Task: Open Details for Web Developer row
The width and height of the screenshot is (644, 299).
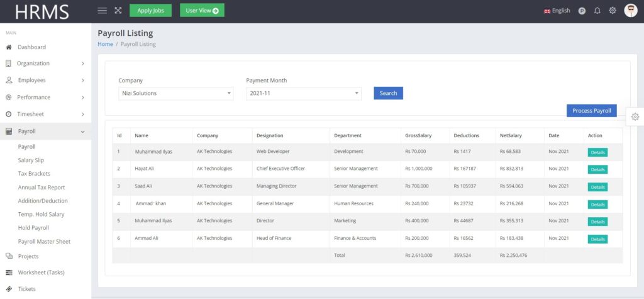Action: 597,152
